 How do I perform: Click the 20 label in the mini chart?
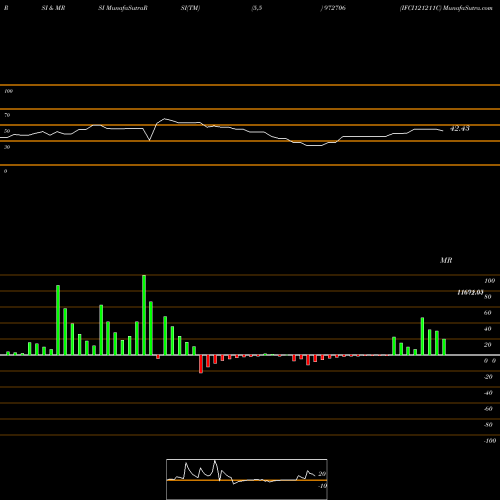[322, 474]
